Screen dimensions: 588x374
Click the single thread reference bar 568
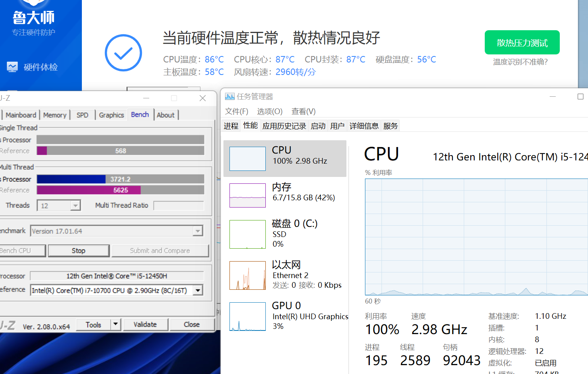(x=120, y=151)
